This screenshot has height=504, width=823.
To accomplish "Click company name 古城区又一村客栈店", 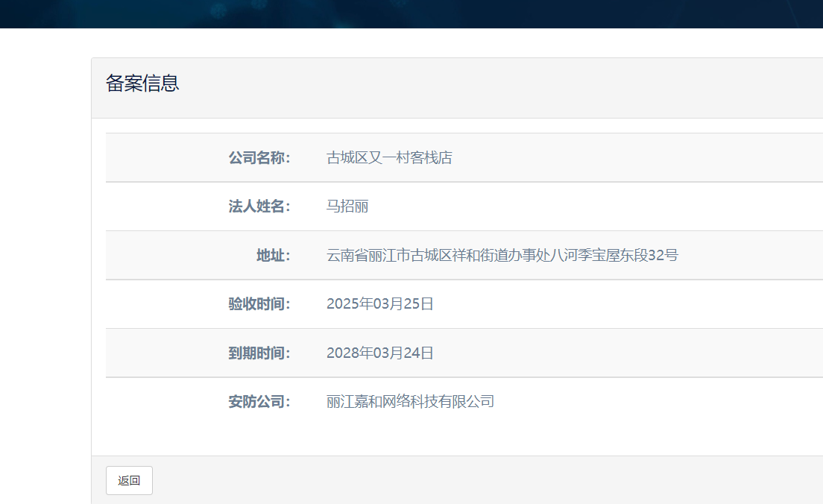I will (x=389, y=158).
